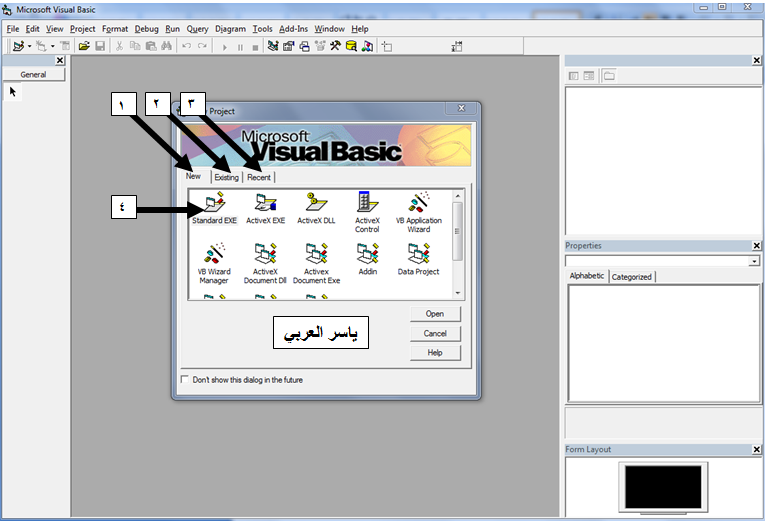Open the Format menu
768x523 pixels.
pyautogui.click(x=115, y=29)
